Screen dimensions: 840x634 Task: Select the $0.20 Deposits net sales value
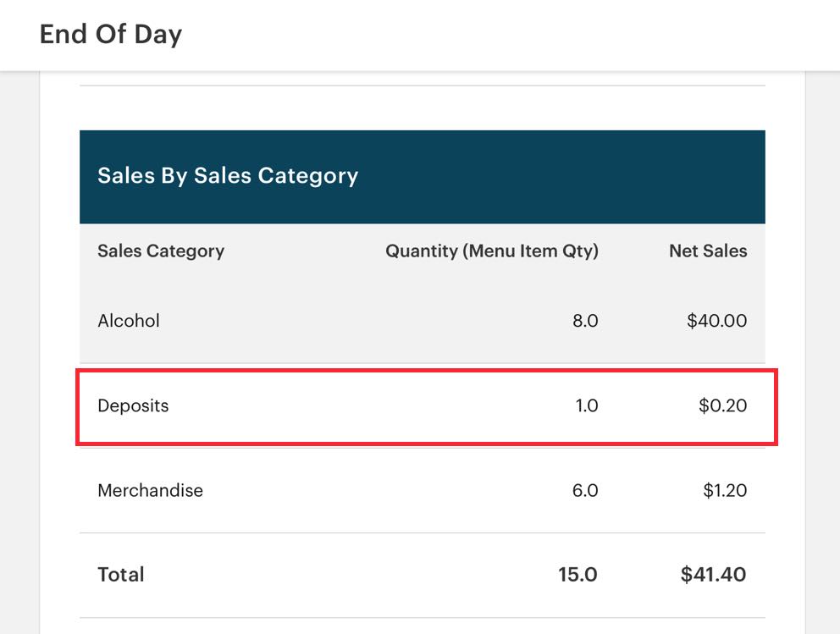tap(724, 405)
